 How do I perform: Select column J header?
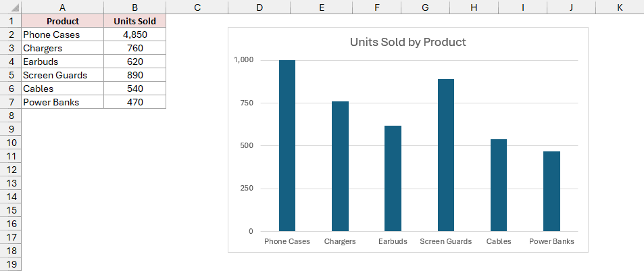point(571,7)
